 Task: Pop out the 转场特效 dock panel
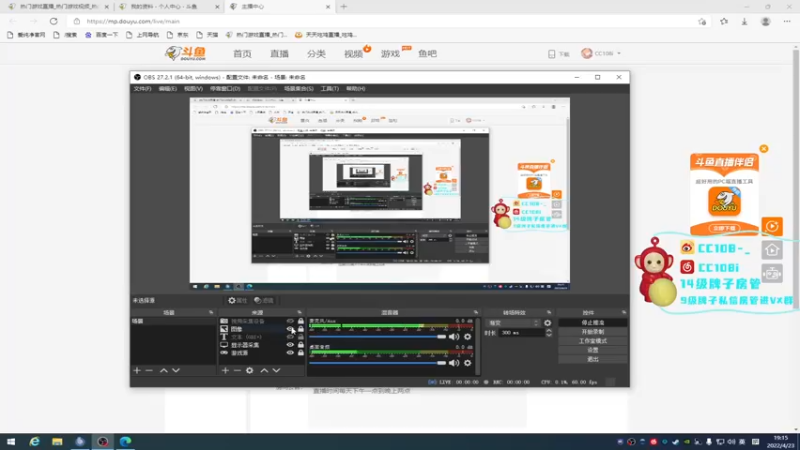[x=549, y=312]
